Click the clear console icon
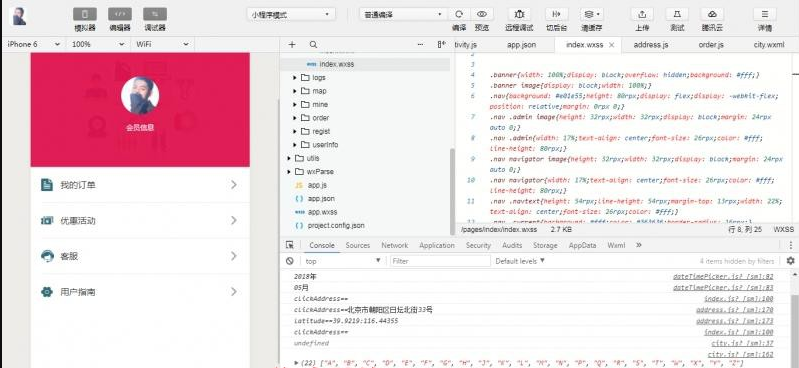Image resolution: width=799 pixels, height=368 pixels. pyautogui.click(x=289, y=261)
